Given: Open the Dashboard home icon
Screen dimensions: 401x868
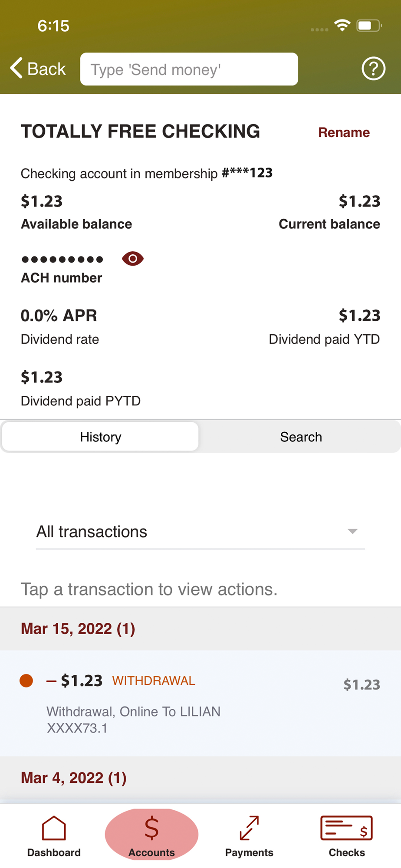Looking at the screenshot, I should (54, 828).
